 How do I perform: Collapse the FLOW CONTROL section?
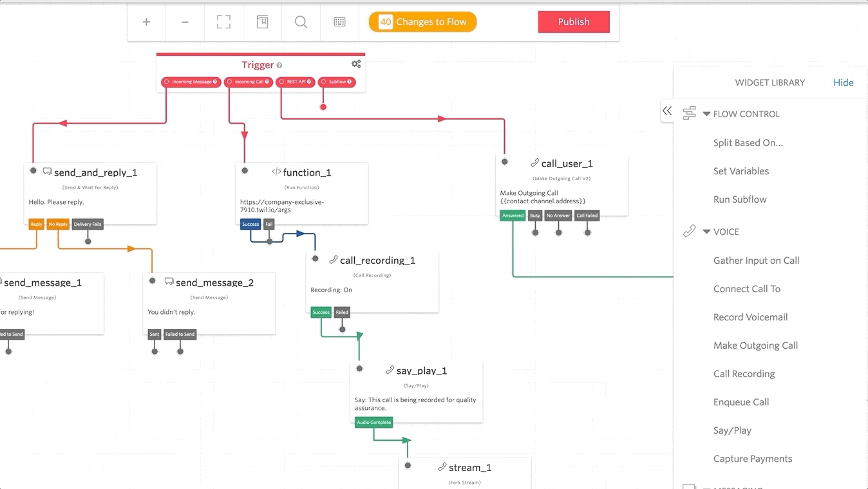[706, 114]
